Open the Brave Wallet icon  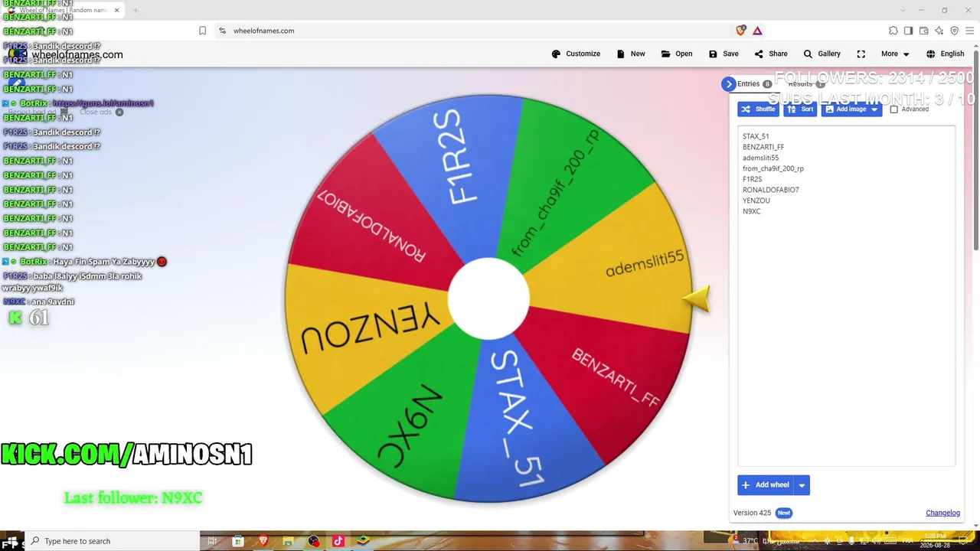pos(923,31)
